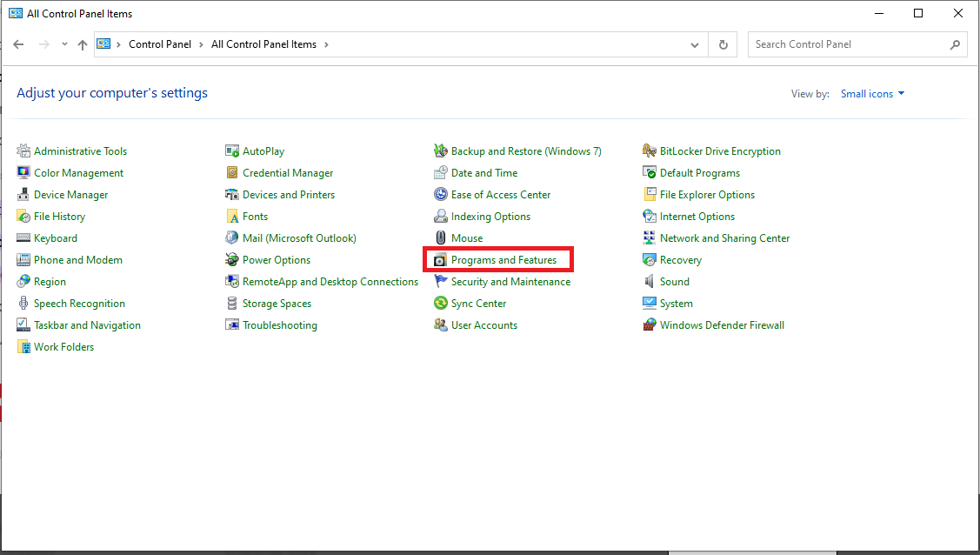Viewport: 980px width, 555px height.
Task: Open the User Accounts link
Action: pos(484,325)
